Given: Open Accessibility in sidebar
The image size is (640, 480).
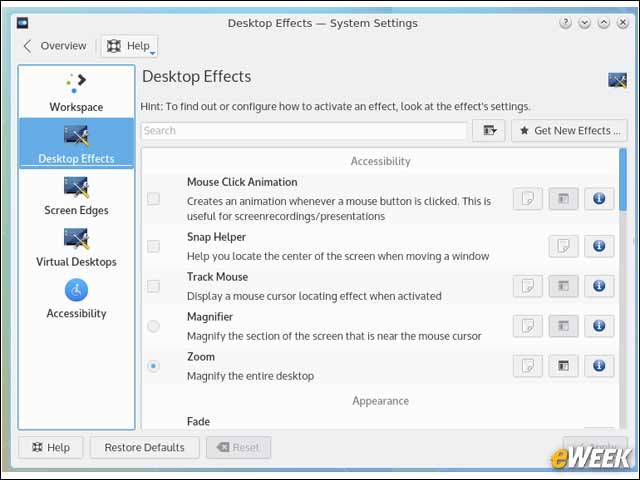Looking at the screenshot, I should [x=76, y=298].
